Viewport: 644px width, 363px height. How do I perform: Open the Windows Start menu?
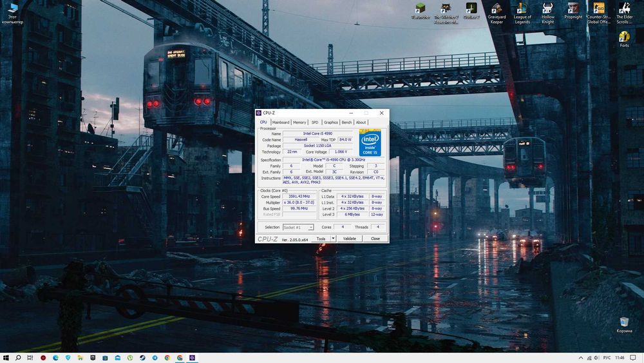(6, 358)
